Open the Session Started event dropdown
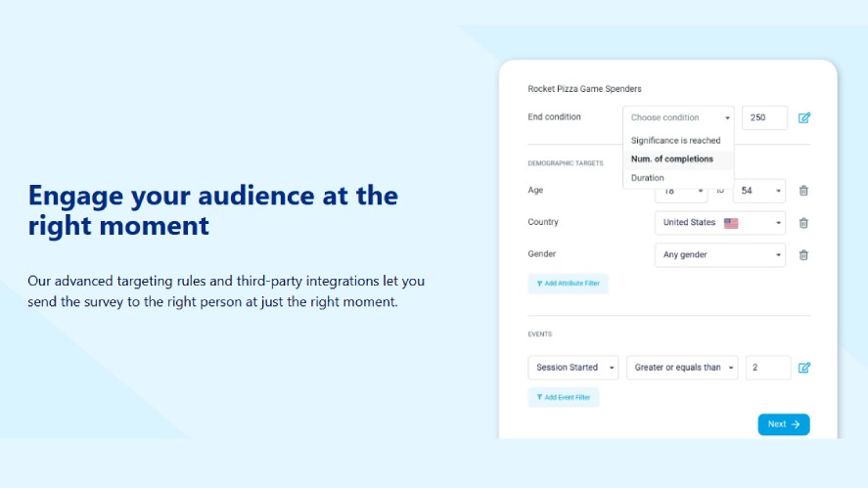The image size is (868, 488). 572,368
